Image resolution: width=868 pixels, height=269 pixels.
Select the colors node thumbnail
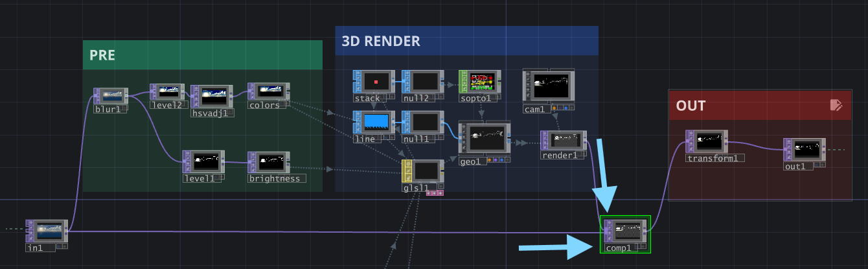[x=271, y=91]
